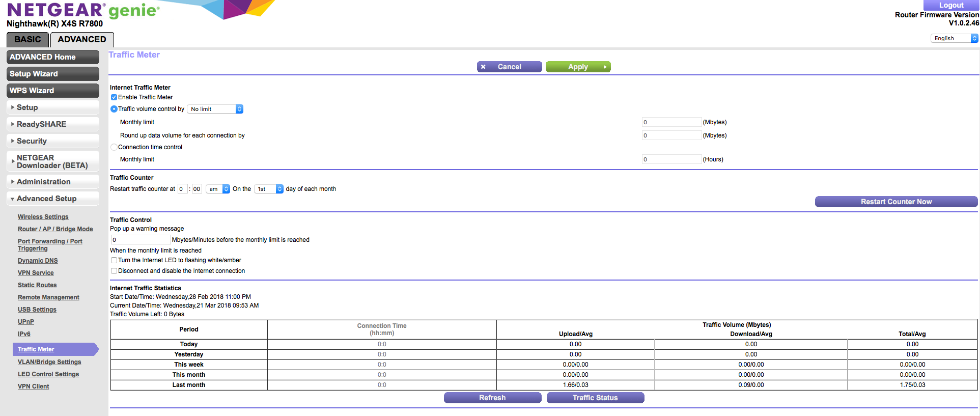Open Static Routes link
Screen dimensions: 980x416
[x=37, y=285]
